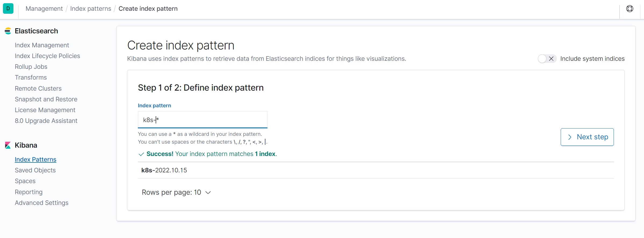644x238 pixels.
Task: Click the Elasticsearch logo icon
Action: point(8,31)
